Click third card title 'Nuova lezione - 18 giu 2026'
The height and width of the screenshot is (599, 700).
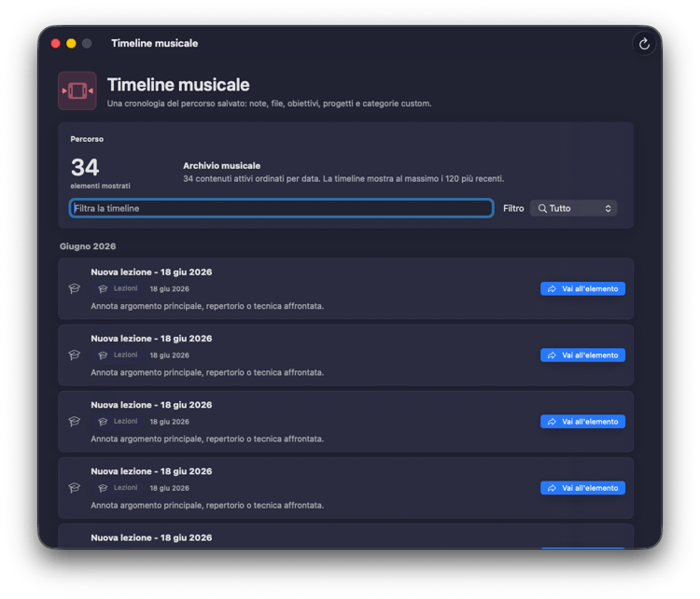click(151, 405)
